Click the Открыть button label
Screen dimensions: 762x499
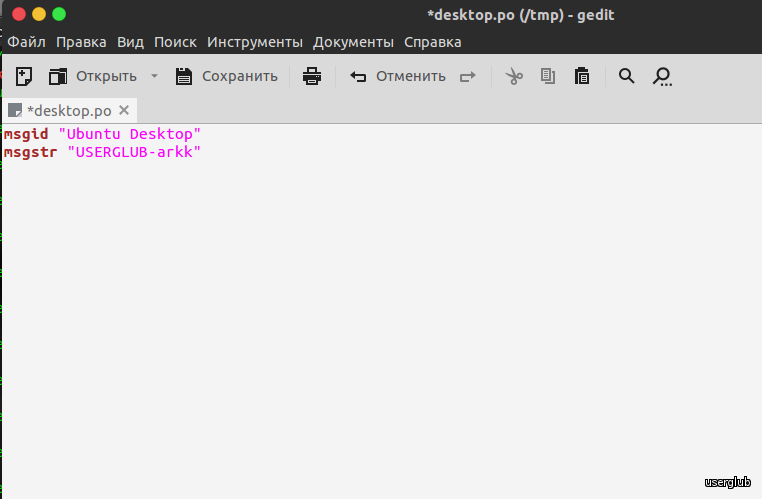pyautogui.click(x=106, y=76)
